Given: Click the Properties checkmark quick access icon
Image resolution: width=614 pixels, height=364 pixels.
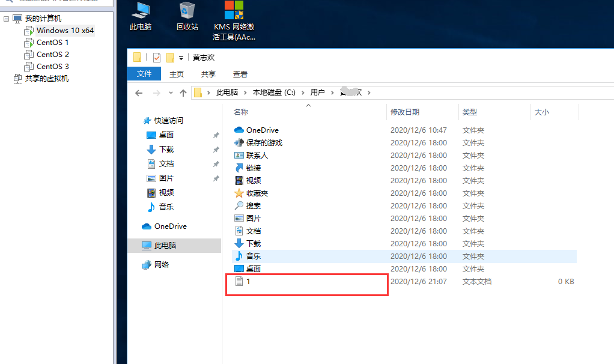Looking at the screenshot, I should pyautogui.click(x=157, y=58).
